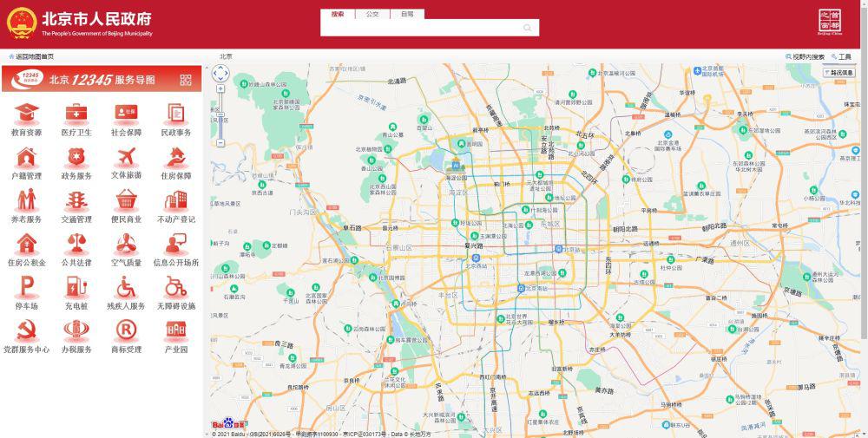Switch to the 自驾 driving tab
868x438 pixels.
[407, 14]
